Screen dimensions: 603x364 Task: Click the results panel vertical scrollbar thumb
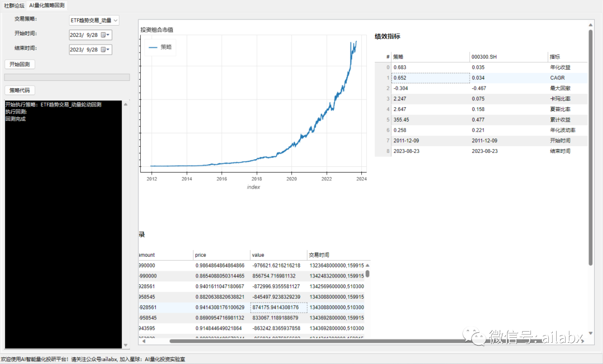point(591,147)
